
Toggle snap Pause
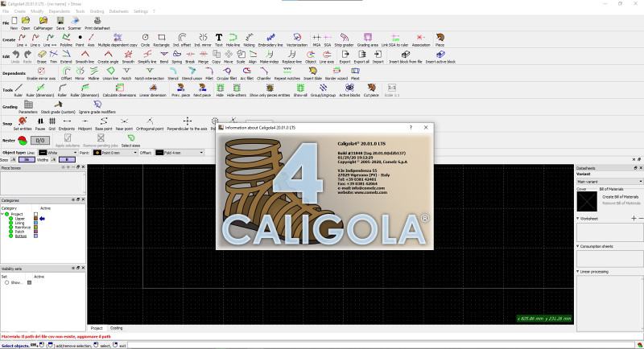40,124
